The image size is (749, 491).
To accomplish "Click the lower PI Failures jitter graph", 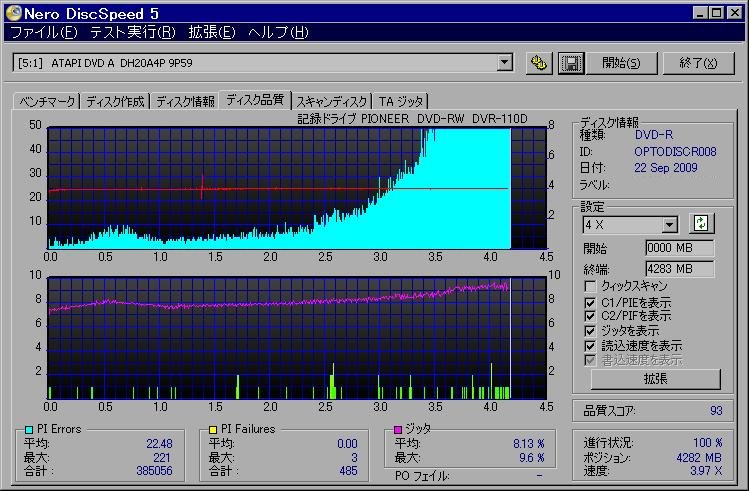I will pos(297,338).
